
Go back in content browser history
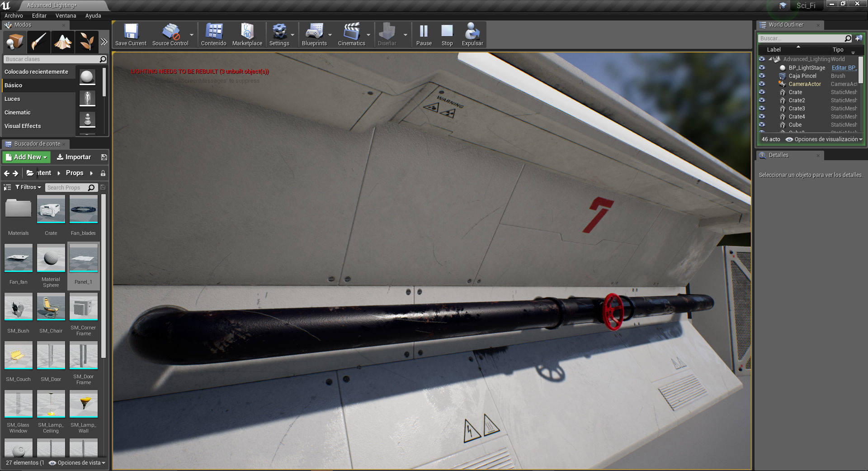point(6,173)
